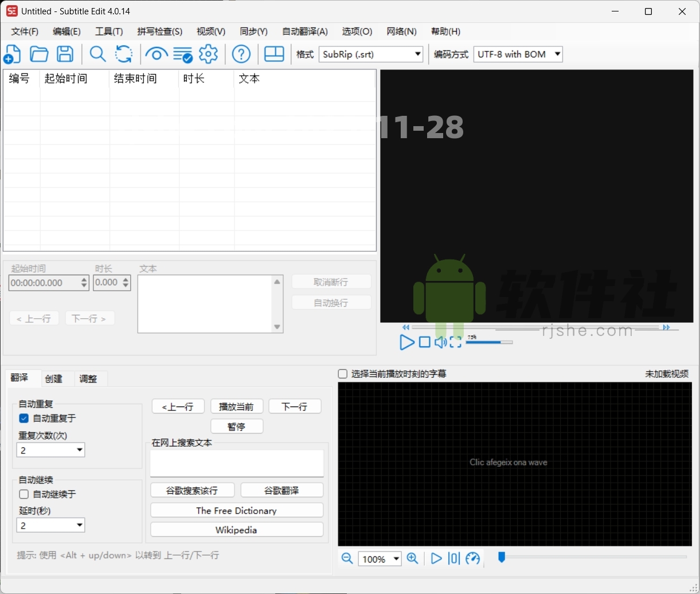
Task: Play the video
Action: (x=407, y=342)
